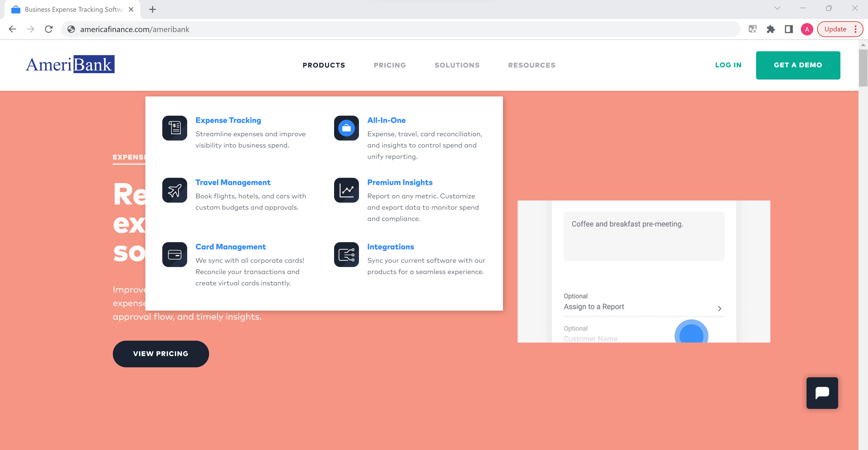Click the Integrations circuit icon
Screen dimensions: 868x450
point(346,255)
